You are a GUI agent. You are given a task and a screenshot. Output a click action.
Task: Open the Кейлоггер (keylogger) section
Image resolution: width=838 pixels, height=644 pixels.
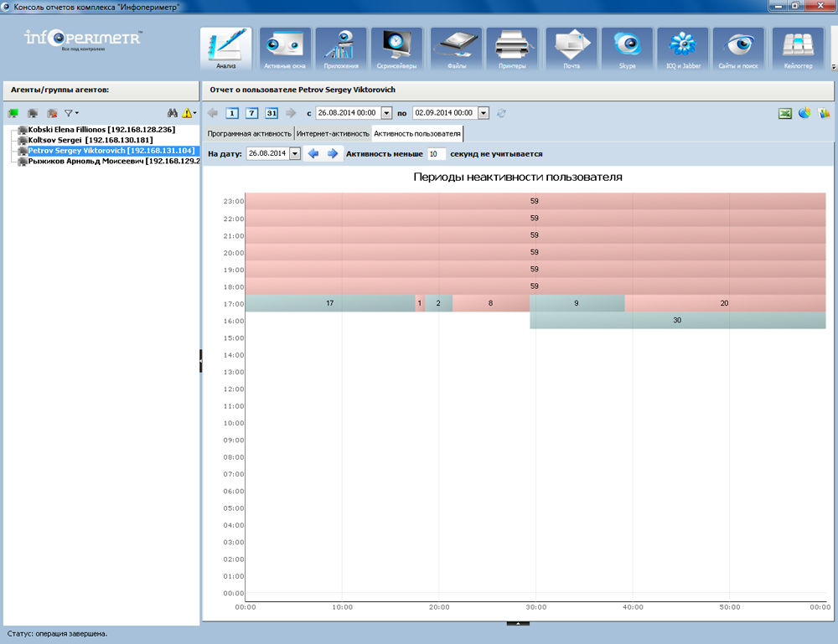point(797,49)
